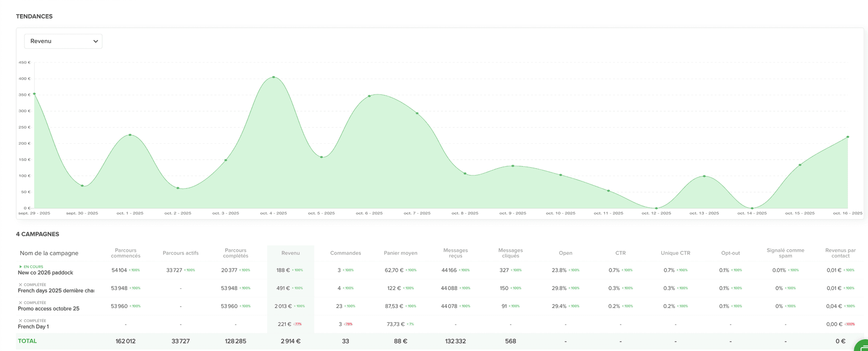Click the TENDANCES section heading
Viewport: 868px width, 351px height.
[34, 17]
